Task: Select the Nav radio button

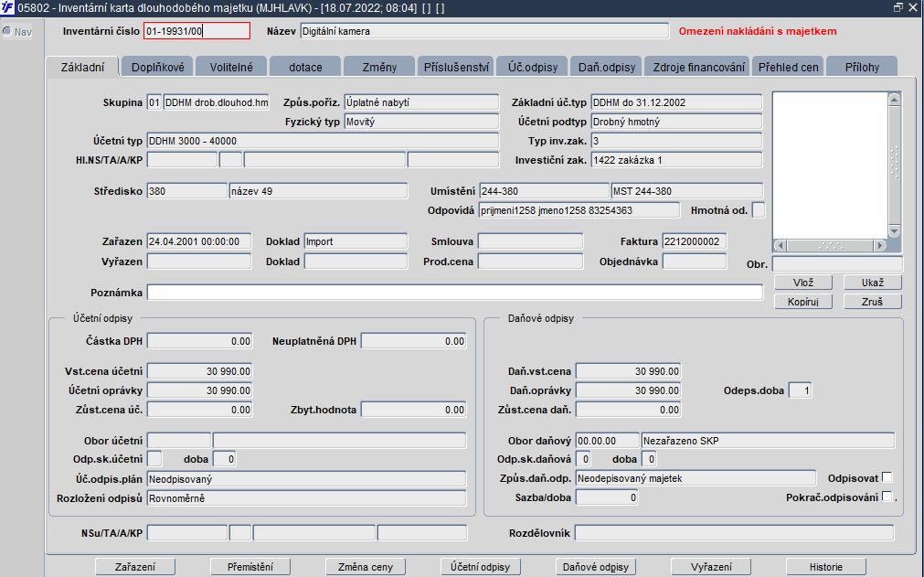Action: click(7, 31)
